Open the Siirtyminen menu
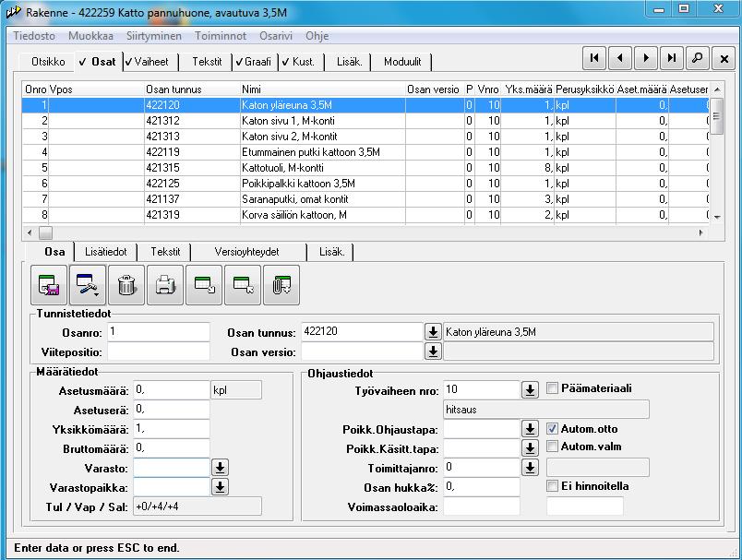Image resolution: width=742 pixels, height=560 pixels. coord(154,36)
